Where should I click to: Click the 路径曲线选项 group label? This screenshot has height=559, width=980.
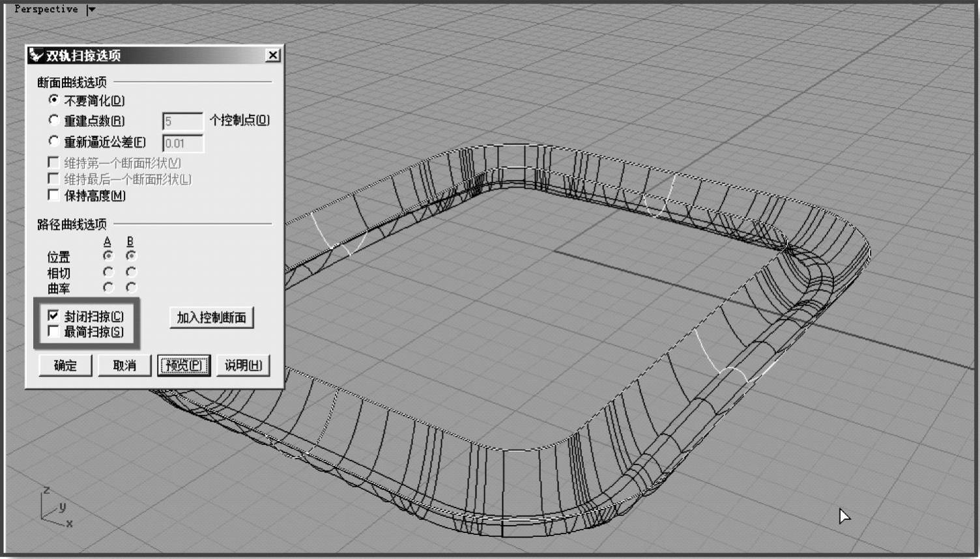[x=72, y=224]
